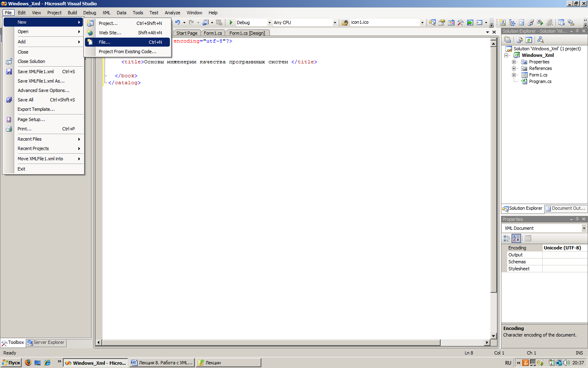This screenshot has width=588, height=368.
Task: Collapse the Windows_Xml project node
Action: [x=506, y=55]
